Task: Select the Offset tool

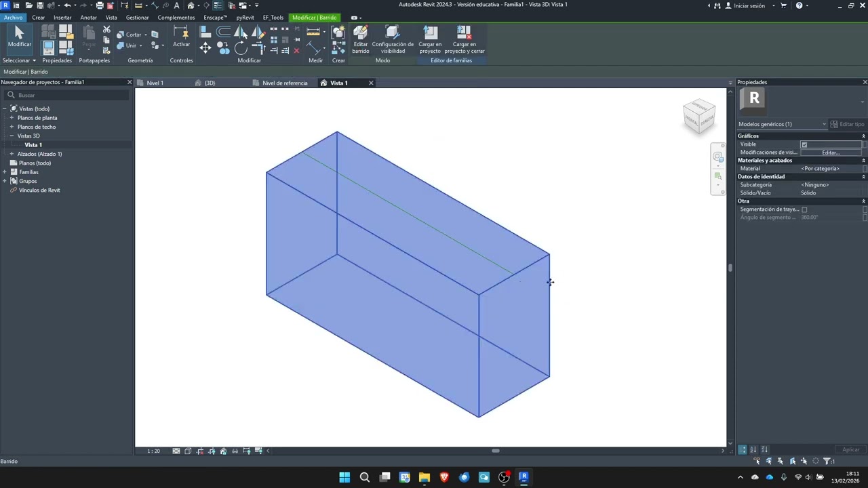Action: tap(223, 32)
